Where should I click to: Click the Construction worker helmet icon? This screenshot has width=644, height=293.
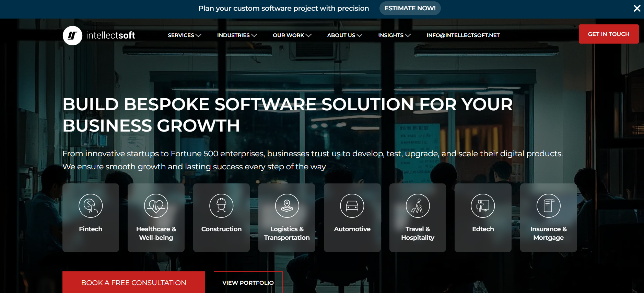coord(221,206)
